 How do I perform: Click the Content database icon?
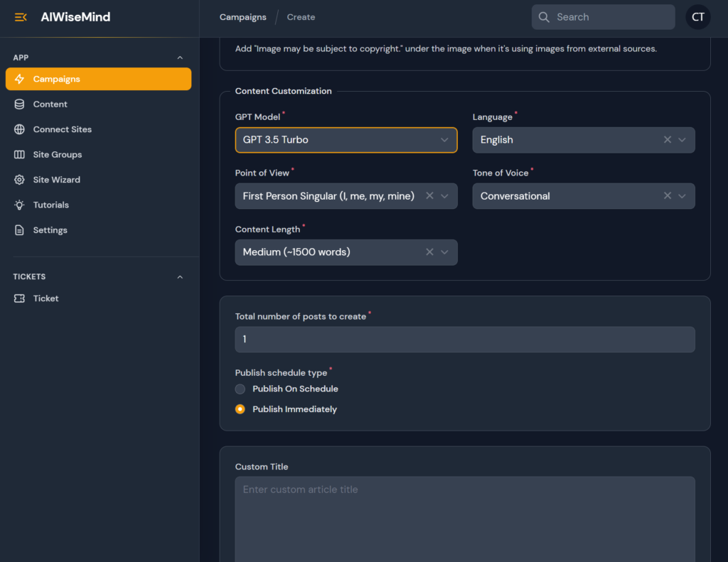(20, 104)
